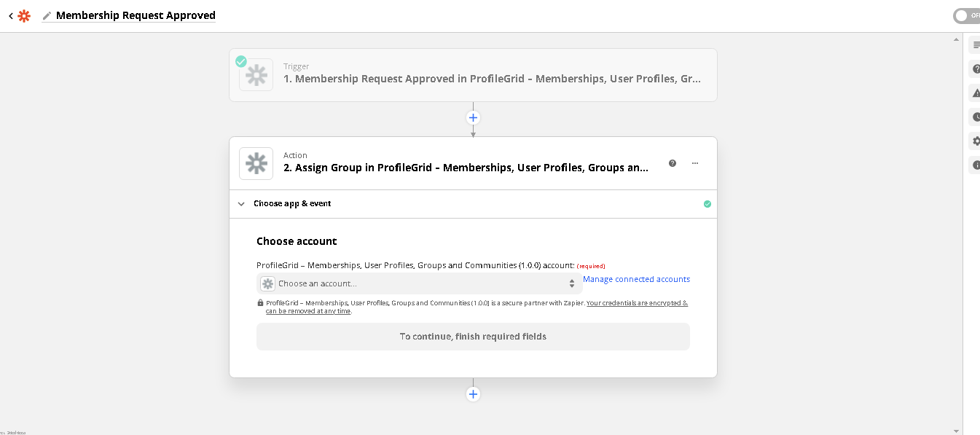Open the warning triangle icon in sidebar
Viewport: 980px width, 435px height.
976,93
